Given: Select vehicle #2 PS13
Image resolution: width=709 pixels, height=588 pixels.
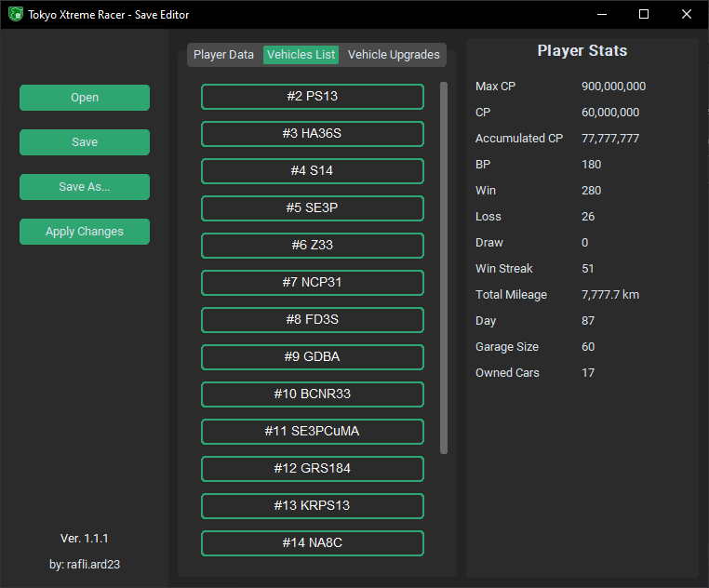Looking at the screenshot, I should (x=313, y=97).
